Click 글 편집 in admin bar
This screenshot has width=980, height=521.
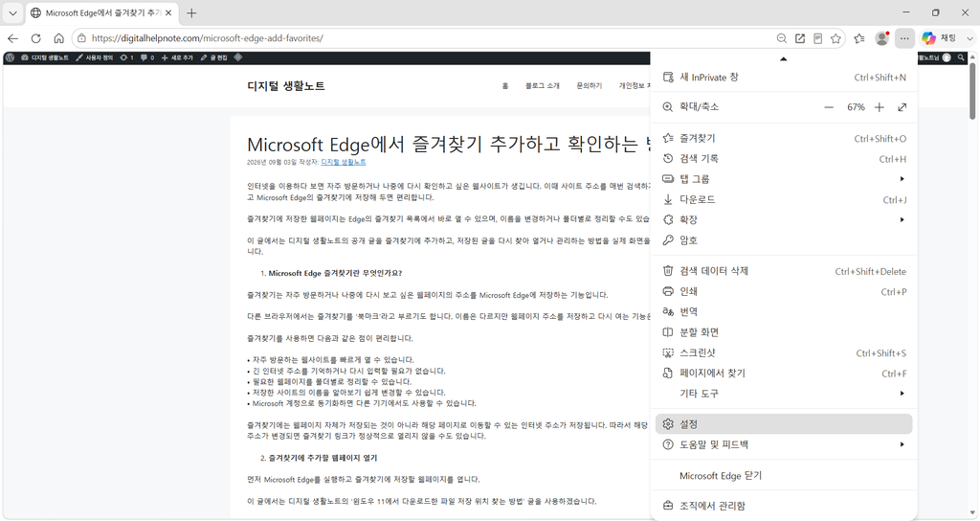pos(213,57)
